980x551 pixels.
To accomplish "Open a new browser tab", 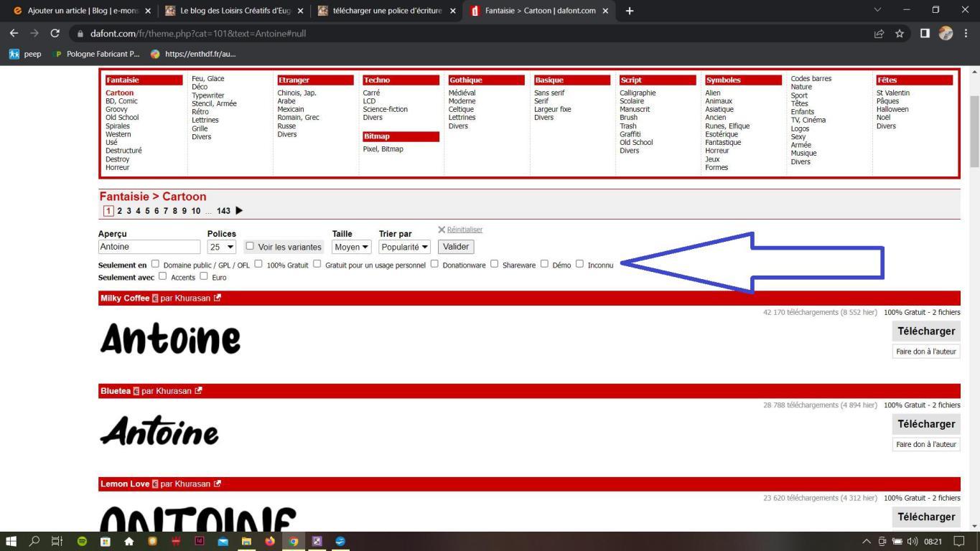I will click(629, 11).
